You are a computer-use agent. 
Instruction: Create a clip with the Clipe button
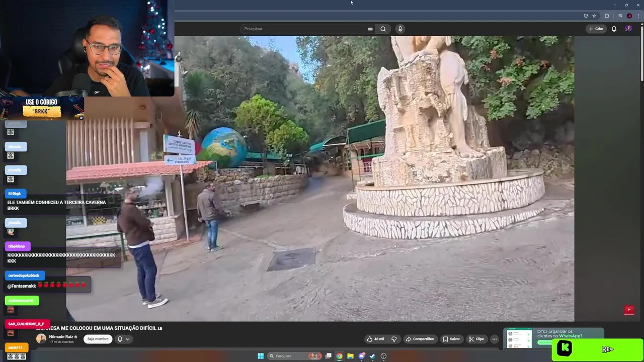(476, 339)
